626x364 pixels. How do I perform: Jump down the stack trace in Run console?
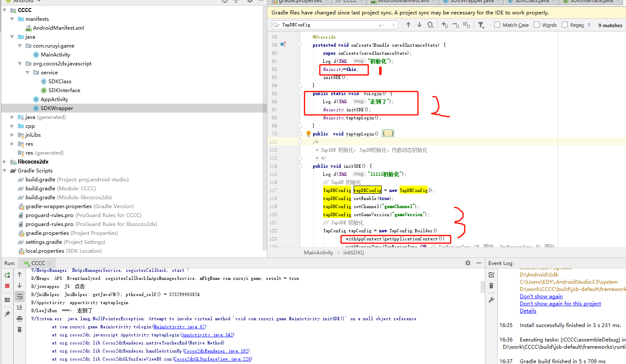(20, 285)
